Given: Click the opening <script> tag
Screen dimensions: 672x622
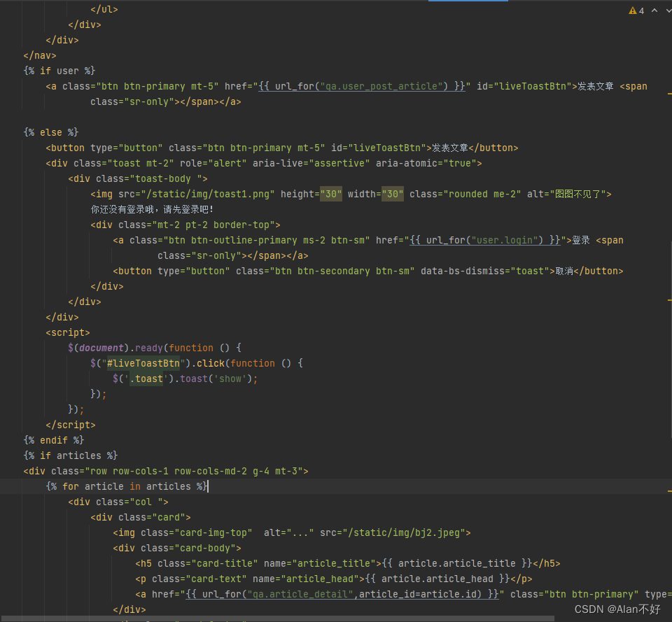Looking at the screenshot, I should pos(68,332).
